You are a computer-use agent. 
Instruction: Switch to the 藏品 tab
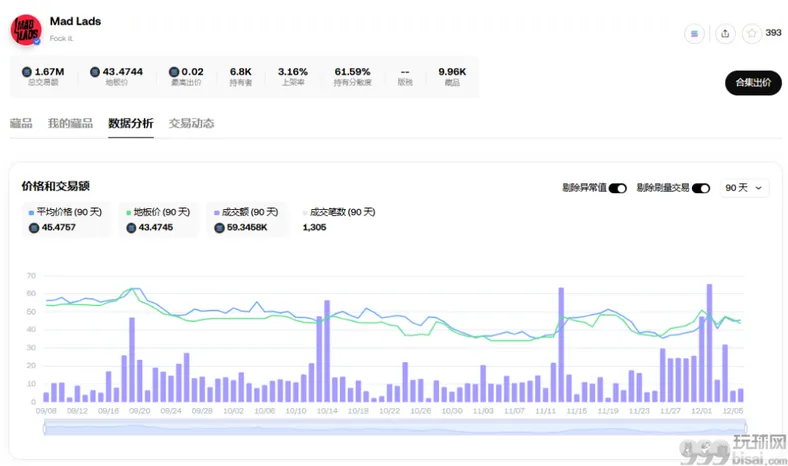coord(21,123)
